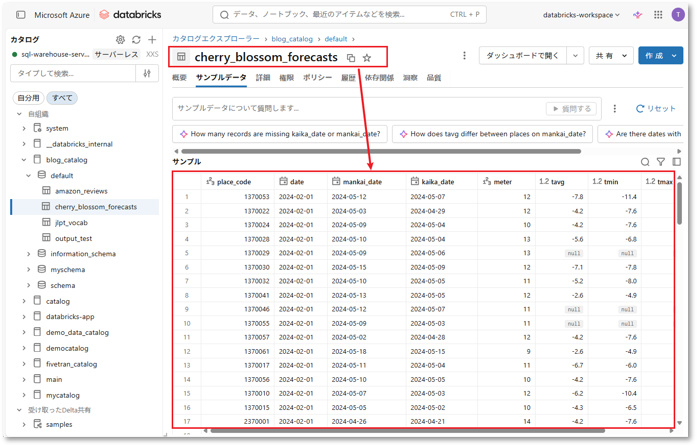Screen dimensions: 697x446
Task: Expand the information_schema node
Action: point(28,254)
